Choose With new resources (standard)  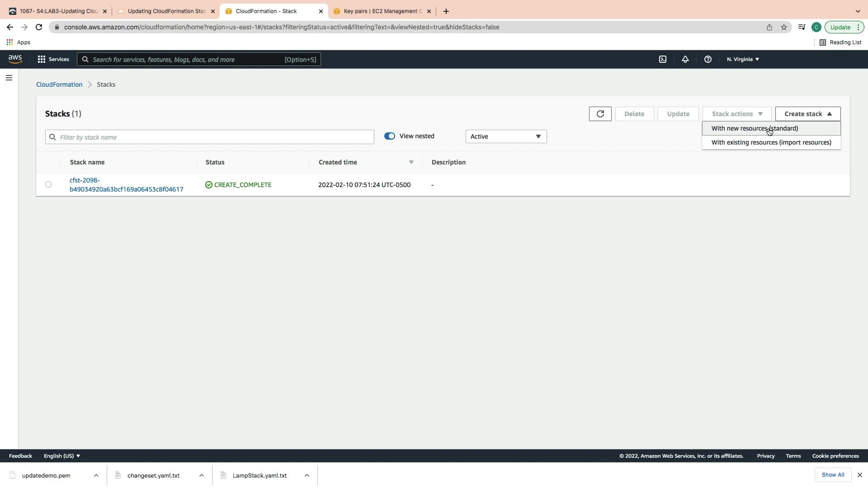click(x=754, y=128)
